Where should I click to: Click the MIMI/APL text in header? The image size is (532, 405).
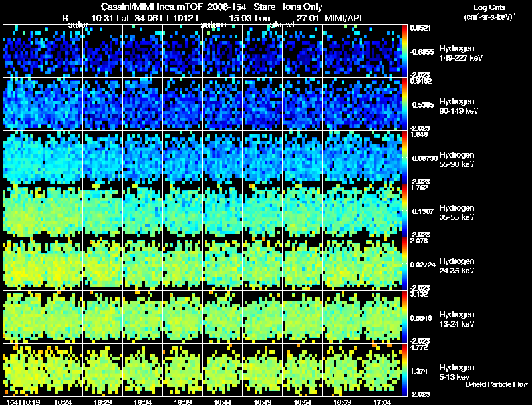pos(344,18)
